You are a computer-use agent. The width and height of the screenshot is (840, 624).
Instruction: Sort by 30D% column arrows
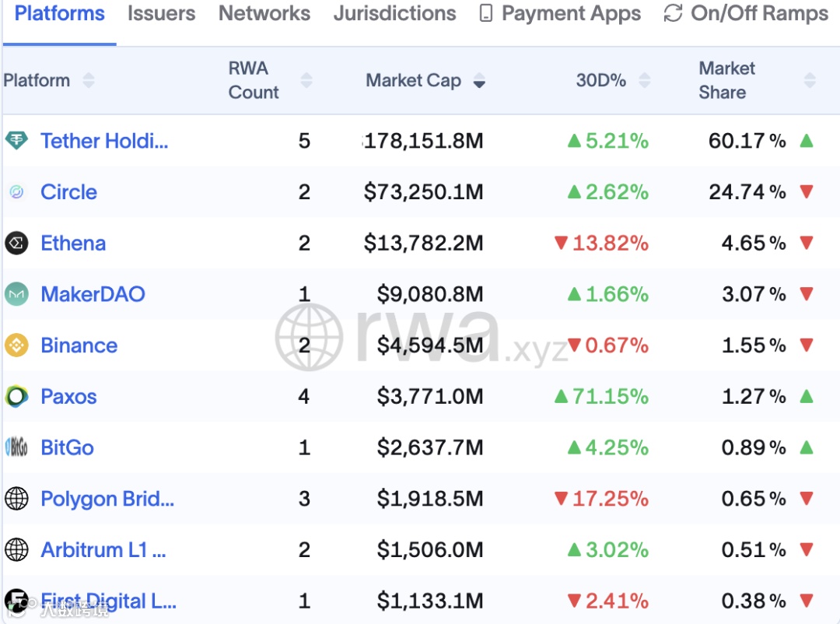pos(644,81)
